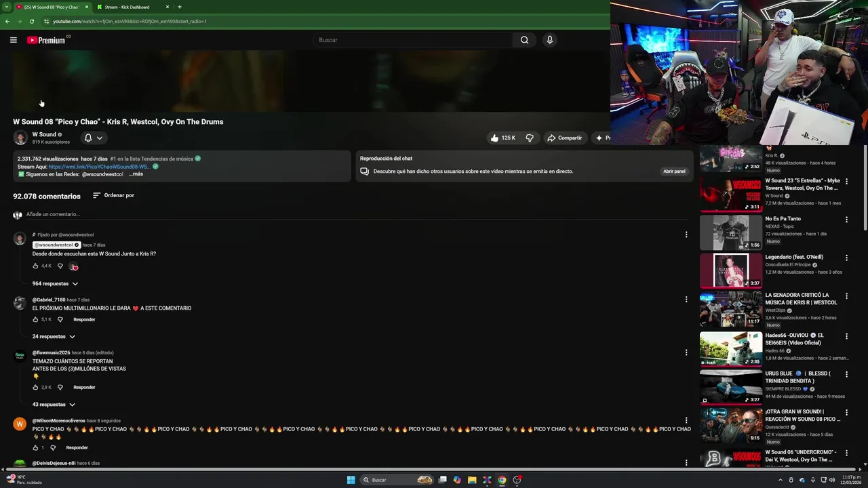Open weather widget showing 16°C
The image size is (868, 488).
pyautogui.click(x=24, y=480)
